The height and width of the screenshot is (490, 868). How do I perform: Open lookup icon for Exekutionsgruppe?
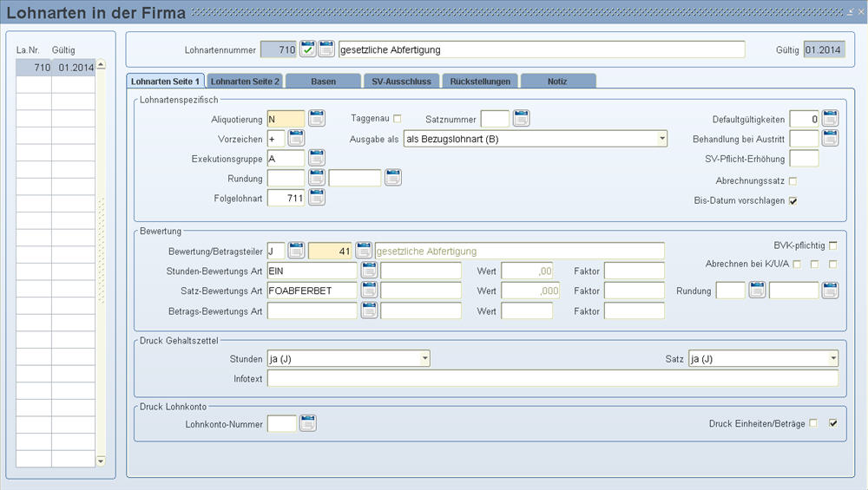(317, 158)
